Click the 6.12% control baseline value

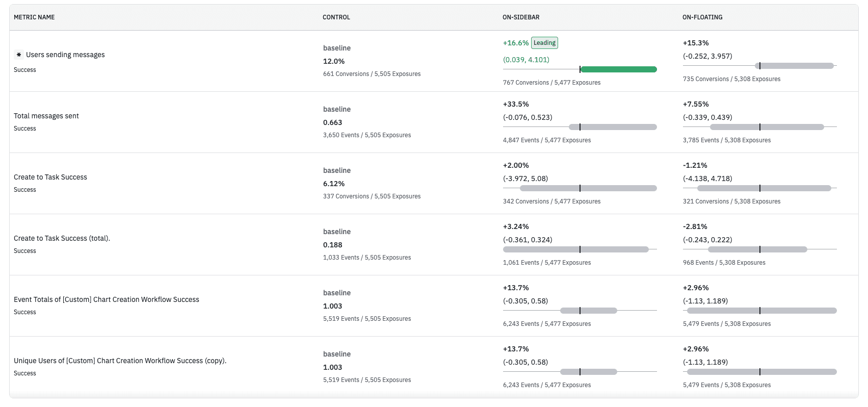[x=334, y=184]
